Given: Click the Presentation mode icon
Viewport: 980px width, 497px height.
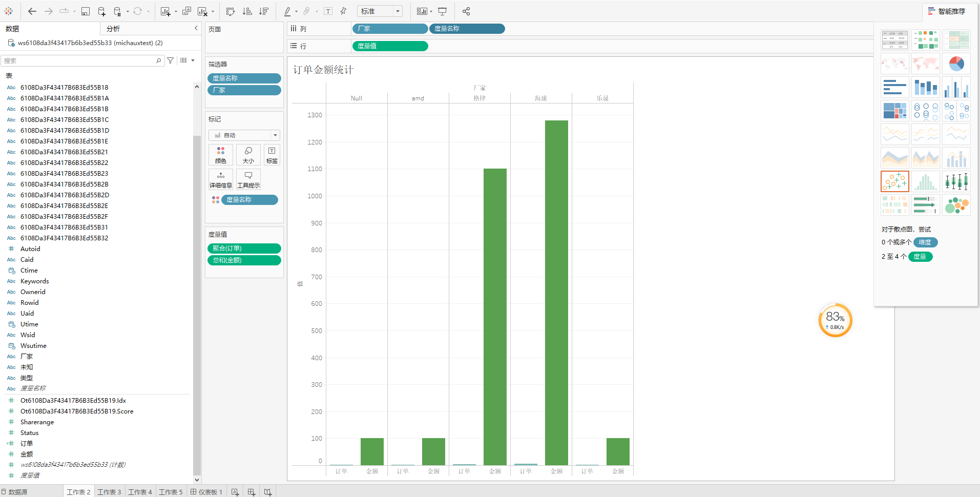Looking at the screenshot, I should point(442,11).
